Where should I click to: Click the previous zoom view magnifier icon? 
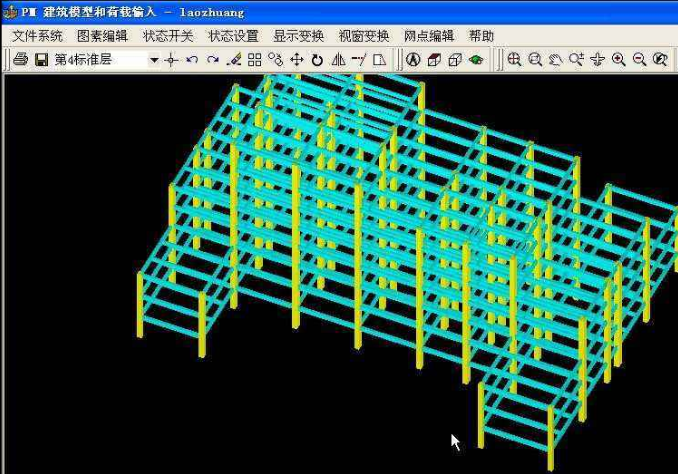pos(660,59)
